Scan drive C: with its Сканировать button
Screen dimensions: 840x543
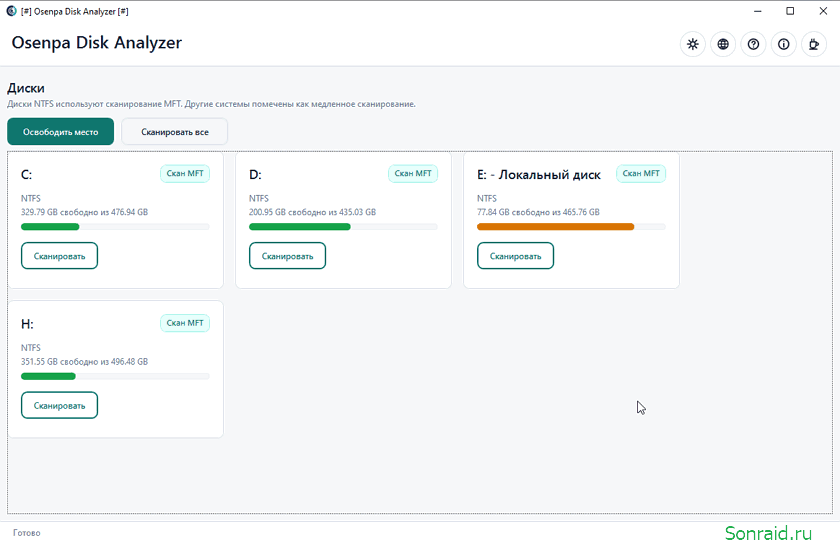[59, 256]
